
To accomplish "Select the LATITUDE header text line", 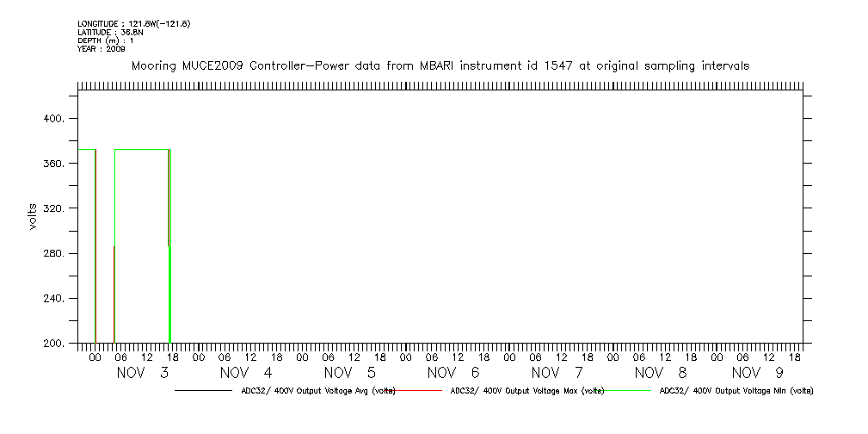I will point(109,32).
